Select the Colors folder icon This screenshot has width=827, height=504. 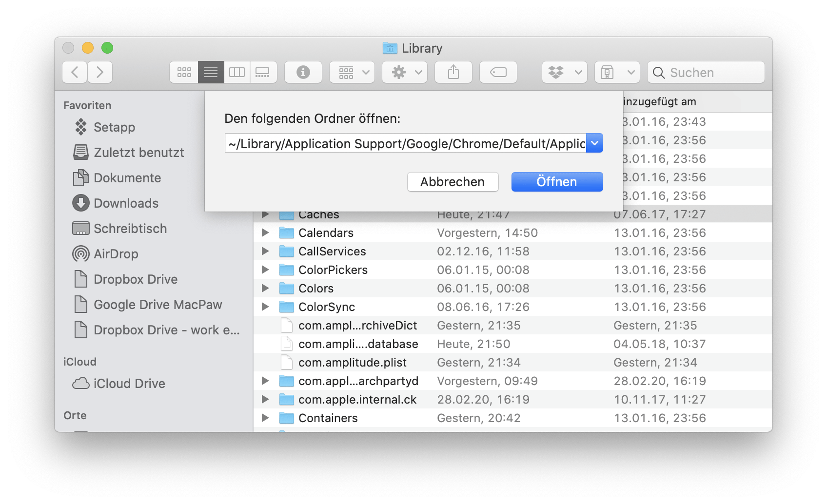coord(287,289)
